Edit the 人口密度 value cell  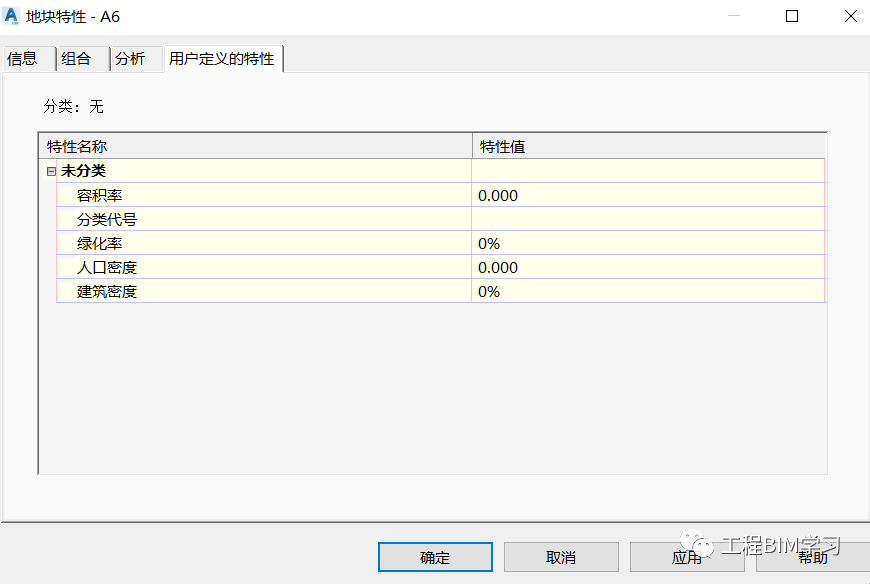(648, 267)
